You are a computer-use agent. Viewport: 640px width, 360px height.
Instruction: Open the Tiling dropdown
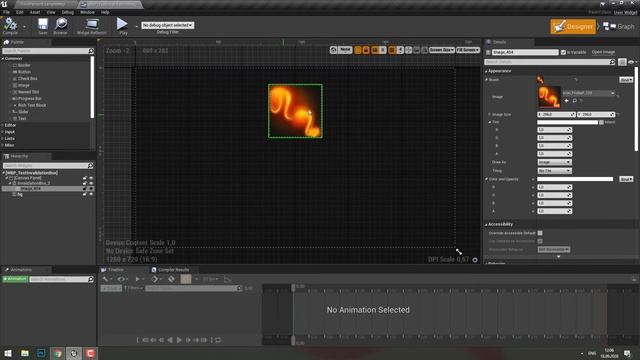pos(554,171)
